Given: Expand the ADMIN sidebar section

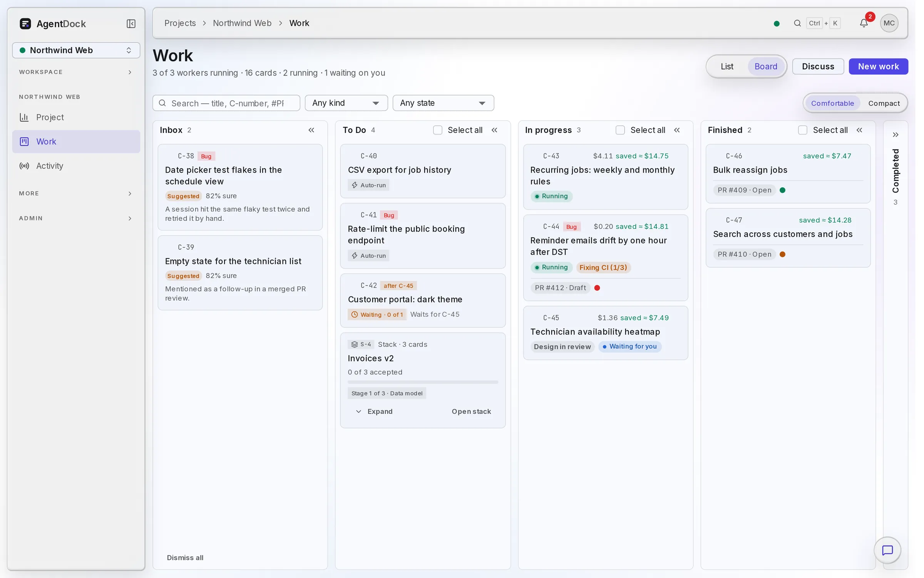Looking at the screenshot, I should point(76,218).
